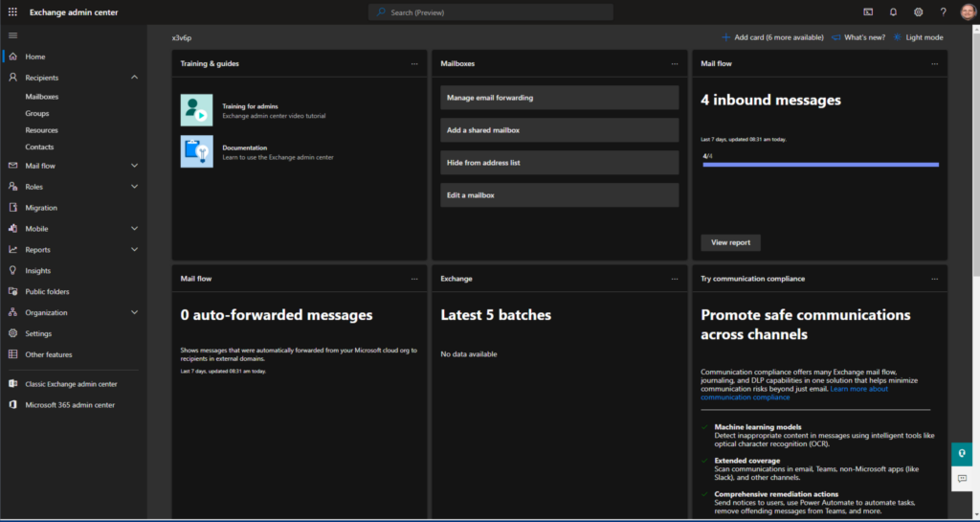
Task: Click the Organization icon in sidebar
Action: point(12,312)
